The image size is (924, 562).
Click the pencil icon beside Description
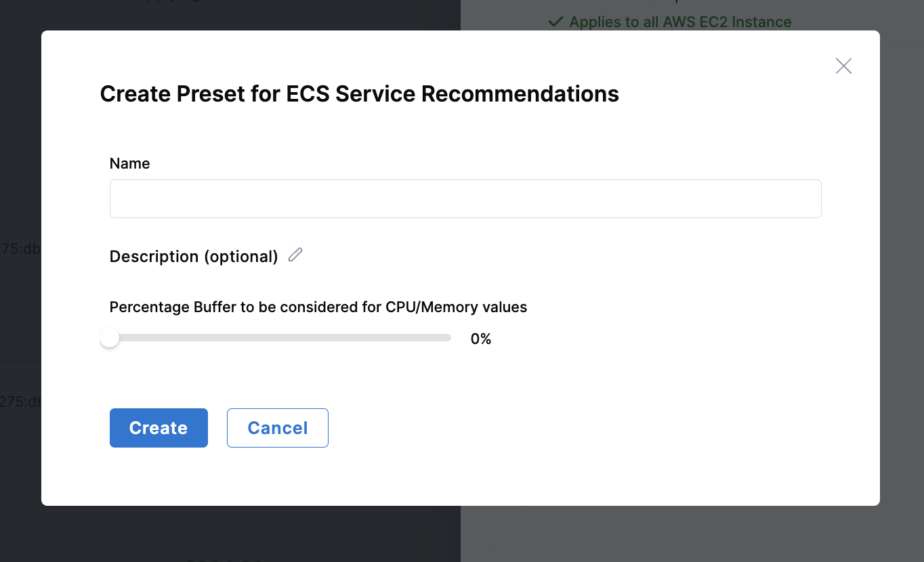[x=295, y=255]
